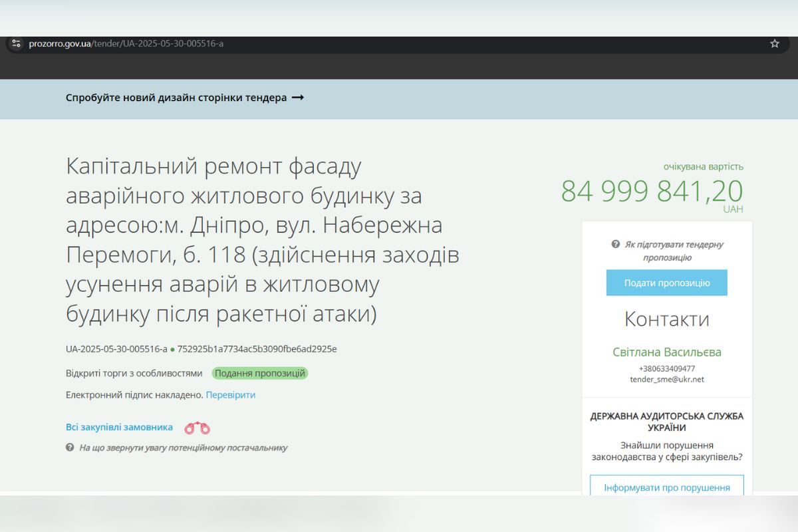Click the email tender_sme@ukr.net
The height and width of the screenshot is (532, 798).
pos(666,380)
